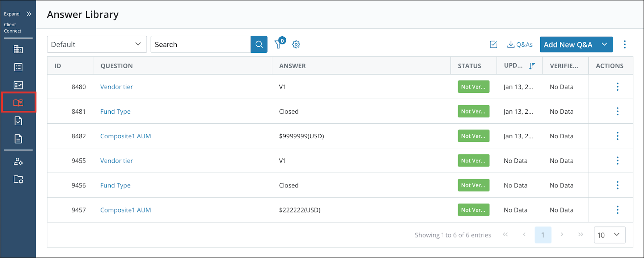Open actions menu for row 8481
Image resolution: width=644 pixels, height=258 pixels.
pyautogui.click(x=617, y=111)
